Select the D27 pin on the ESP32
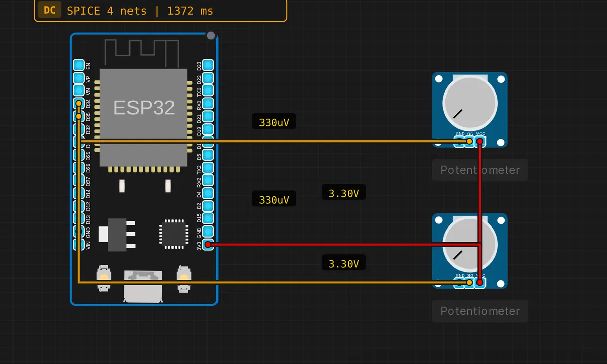Viewport: 607px width, 364px height. click(79, 180)
